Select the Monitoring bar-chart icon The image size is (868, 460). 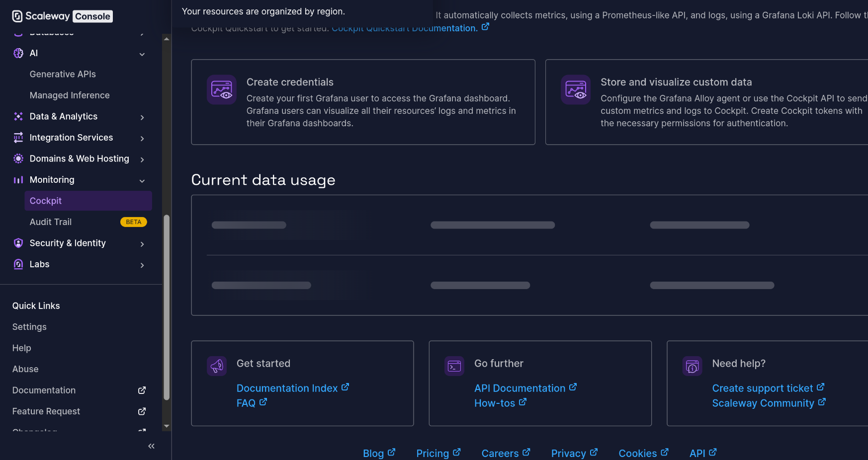coord(18,179)
